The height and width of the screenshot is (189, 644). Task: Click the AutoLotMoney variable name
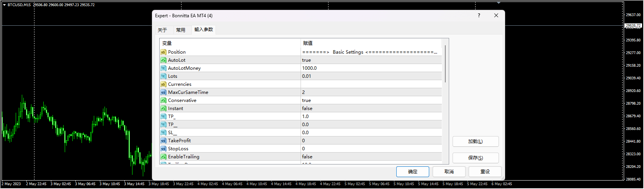pyautogui.click(x=184, y=68)
